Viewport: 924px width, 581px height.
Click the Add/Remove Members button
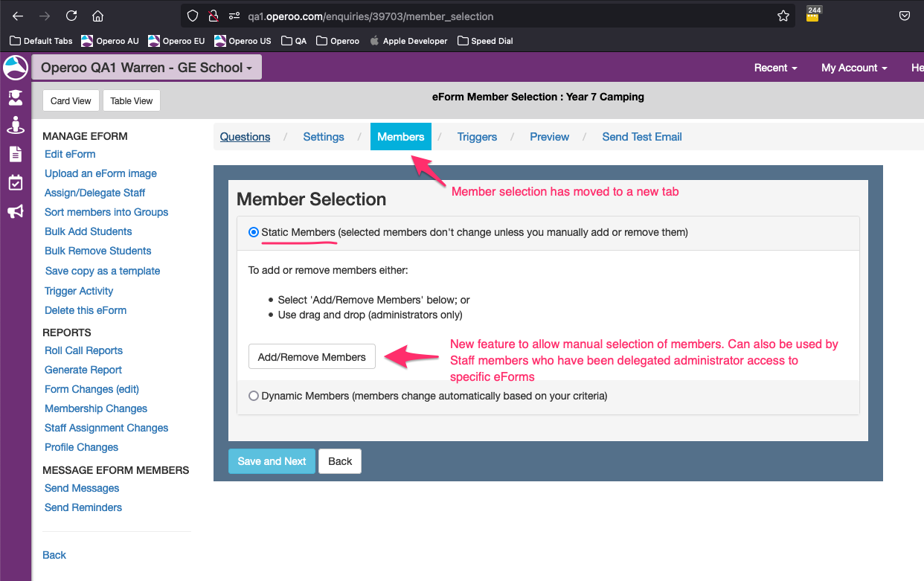point(312,357)
